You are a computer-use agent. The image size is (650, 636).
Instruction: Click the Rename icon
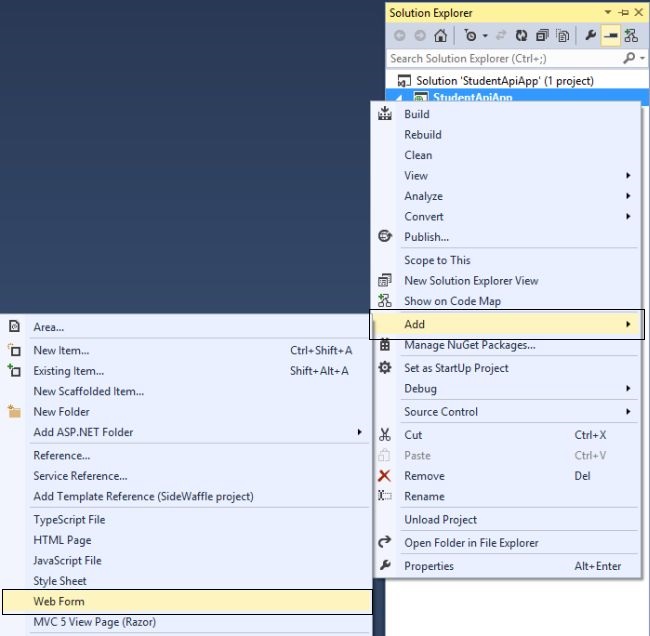point(385,495)
